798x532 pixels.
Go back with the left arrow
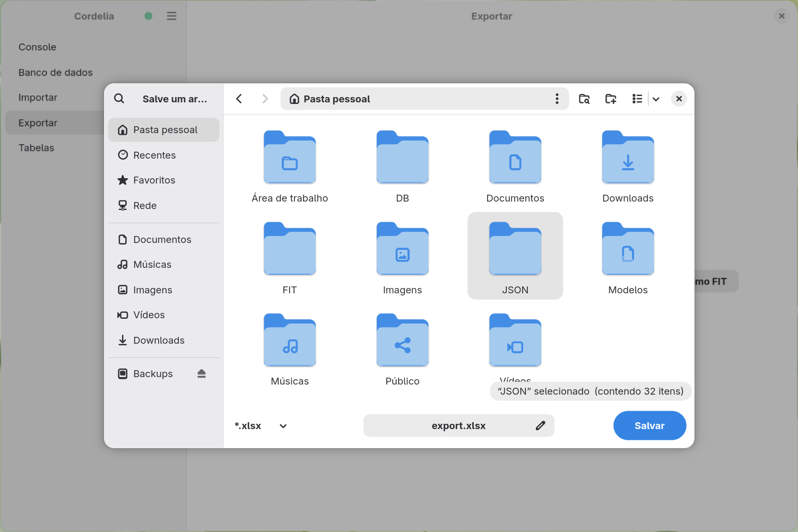pos(239,99)
